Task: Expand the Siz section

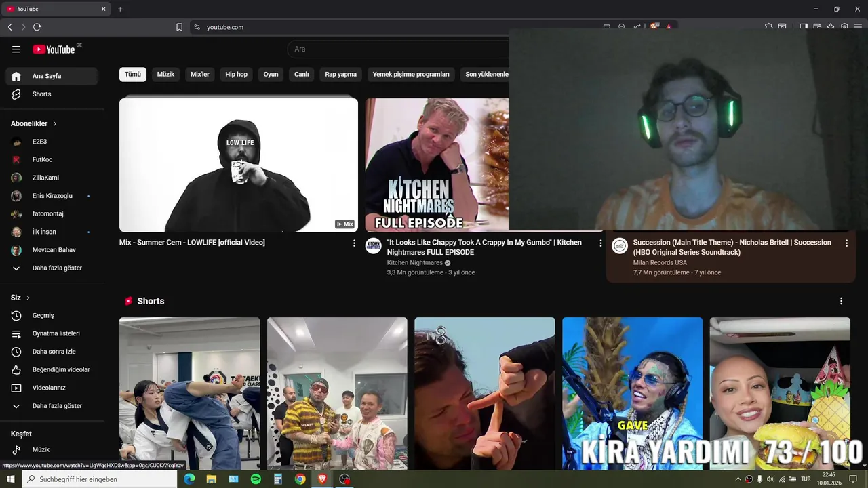Action: click(20, 298)
